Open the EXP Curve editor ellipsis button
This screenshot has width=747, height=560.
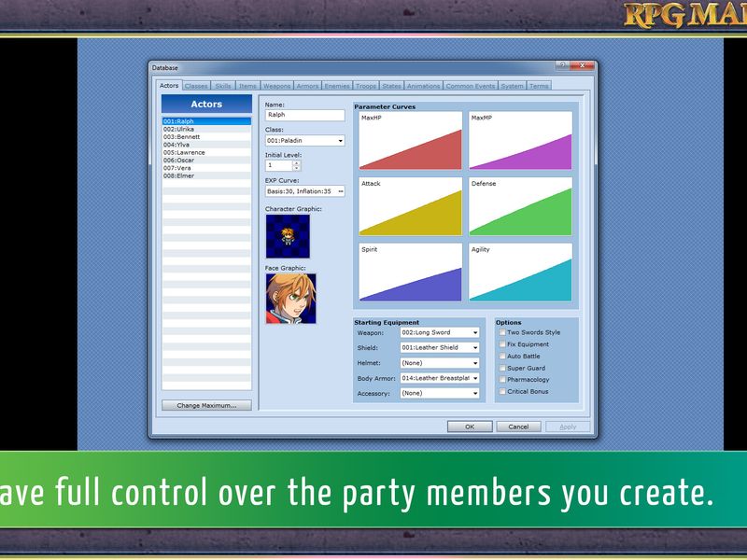point(340,191)
